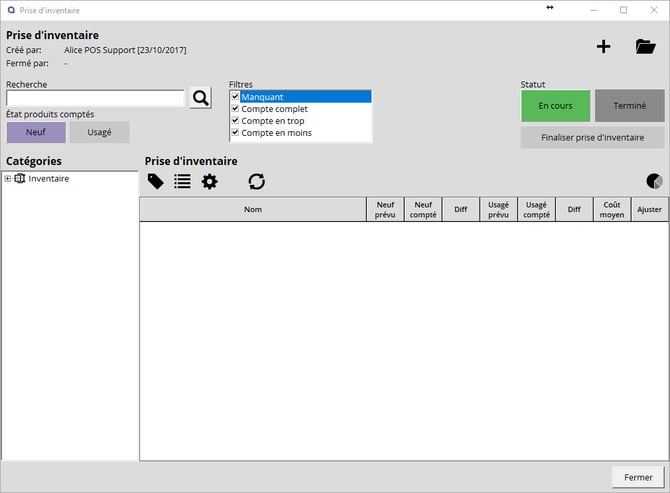Click the pie chart icon
The image size is (670, 493).
pos(654,181)
